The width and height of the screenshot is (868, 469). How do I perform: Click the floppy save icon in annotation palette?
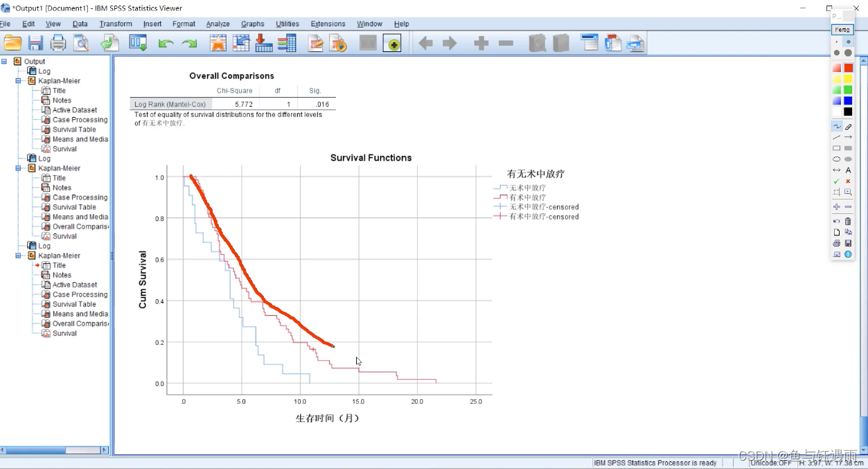point(848,243)
